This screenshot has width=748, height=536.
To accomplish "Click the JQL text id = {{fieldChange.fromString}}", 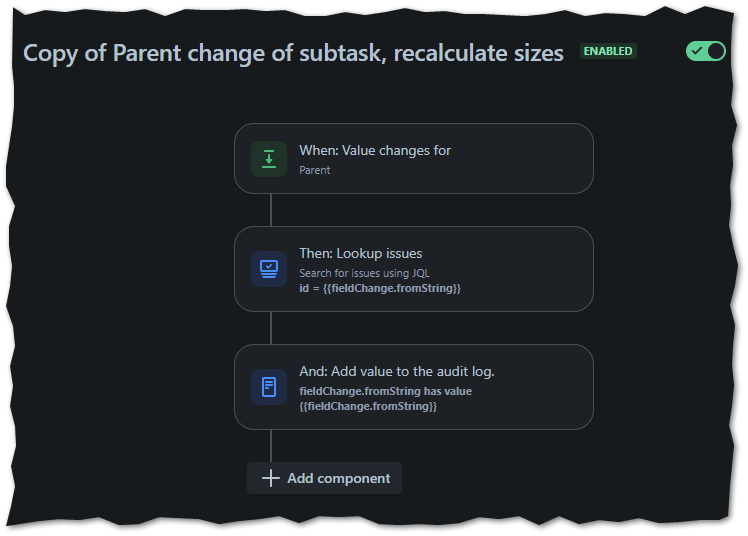I will (x=380, y=288).
